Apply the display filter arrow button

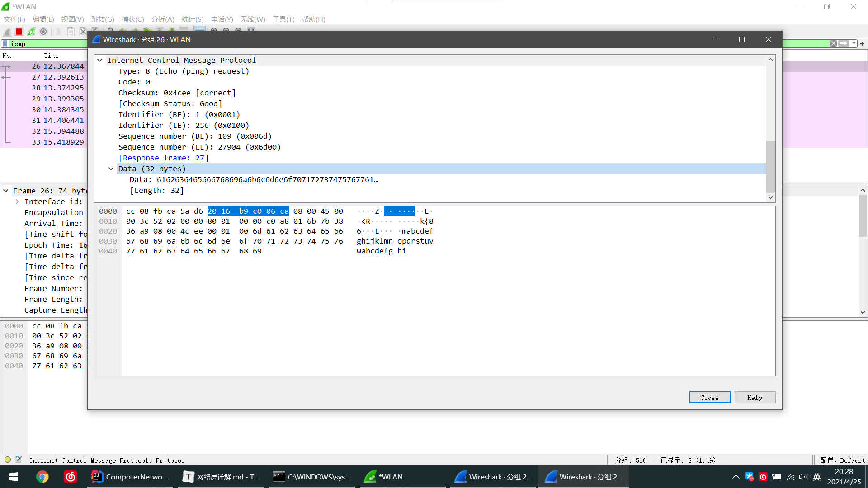click(844, 43)
